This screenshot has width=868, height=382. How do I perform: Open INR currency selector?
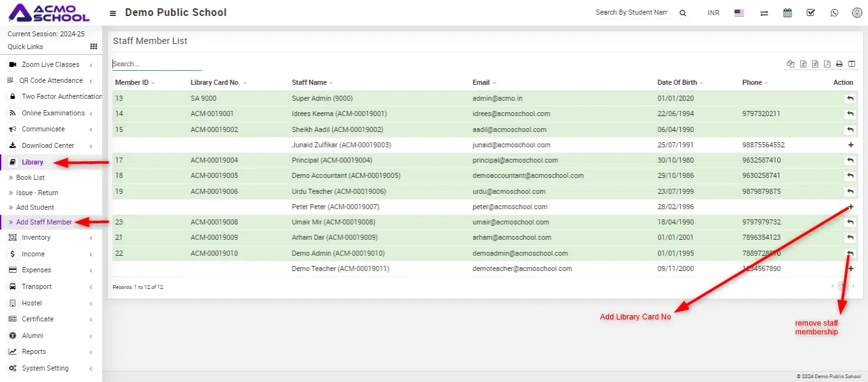tap(714, 13)
